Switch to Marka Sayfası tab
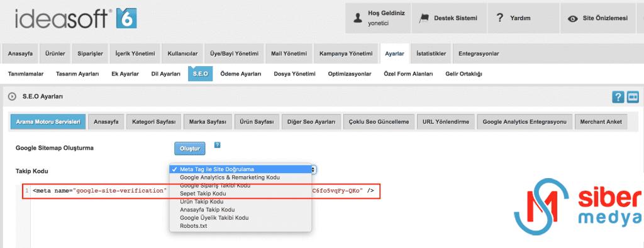This screenshot has width=644, height=248. coord(208,122)
